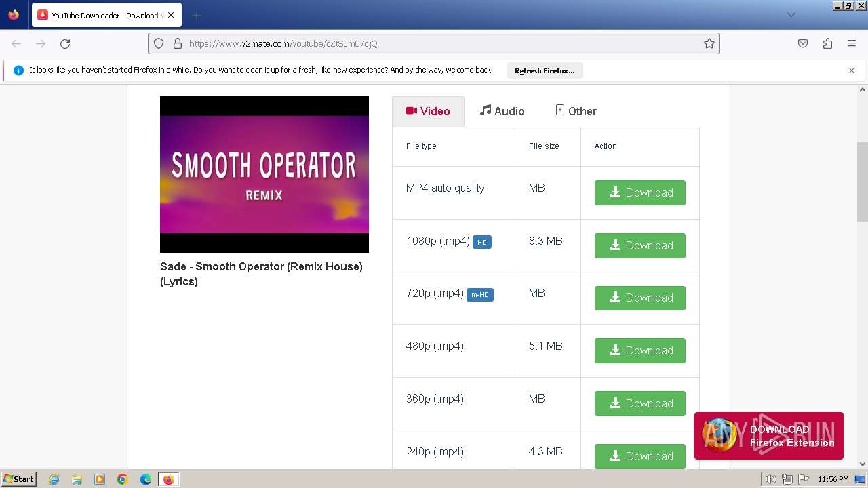Save the page to Pocket
Image resolution: width=868 pixels, height=488 pixels.
click(x=803, y=43)
